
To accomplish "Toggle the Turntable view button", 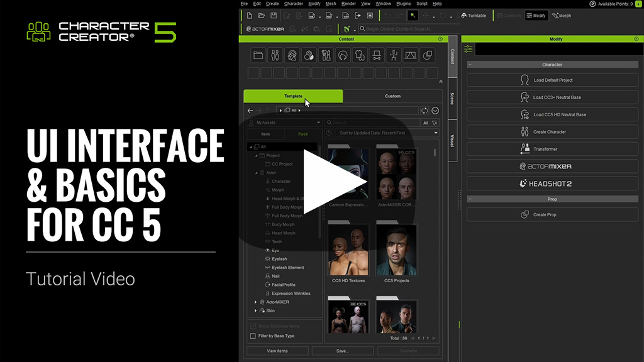I will 474,16.
